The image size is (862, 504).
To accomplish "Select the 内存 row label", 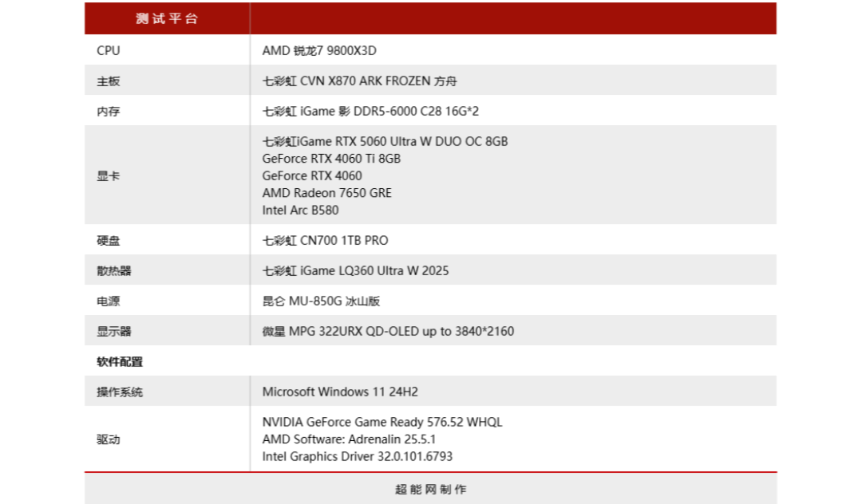I will (109, 112).
